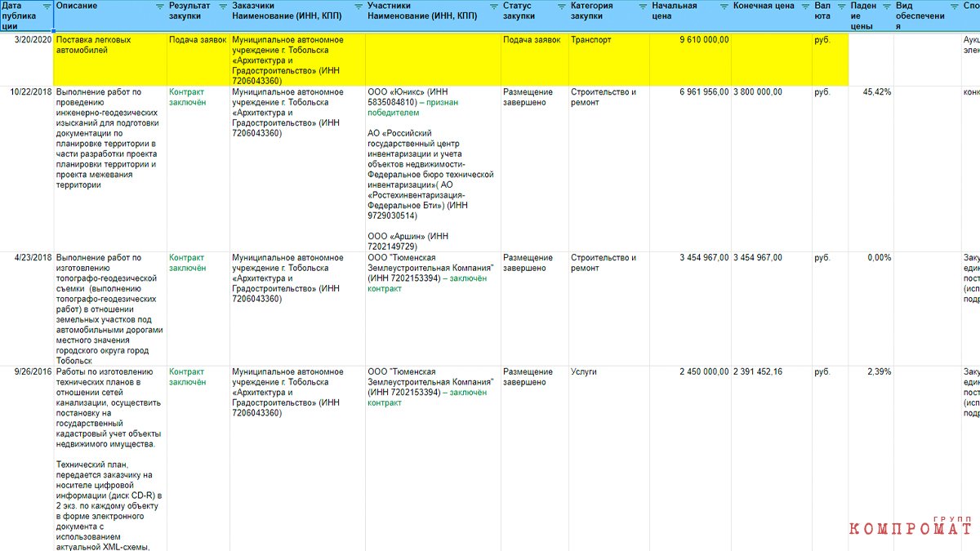The height and width of the screenshot is (551, 980).
Task: Select the 10/22/2018 date cell
Action: pos(26,168)
